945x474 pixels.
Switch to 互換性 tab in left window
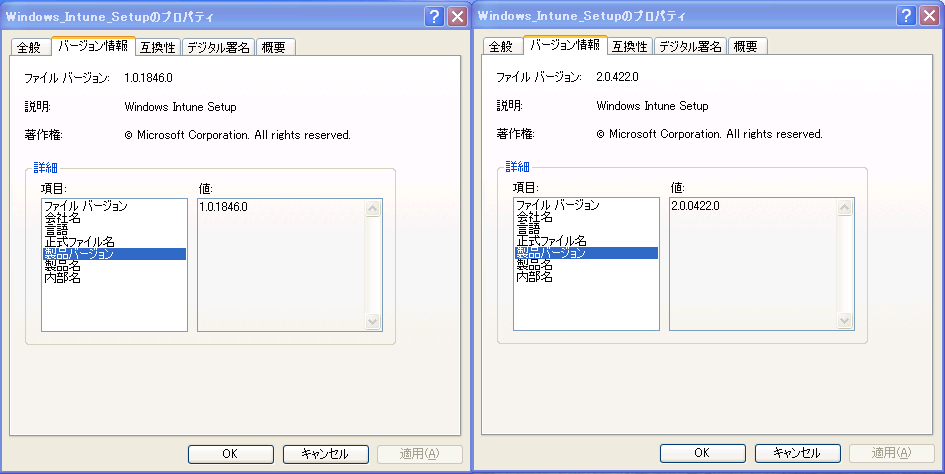[x=158, y=47]
